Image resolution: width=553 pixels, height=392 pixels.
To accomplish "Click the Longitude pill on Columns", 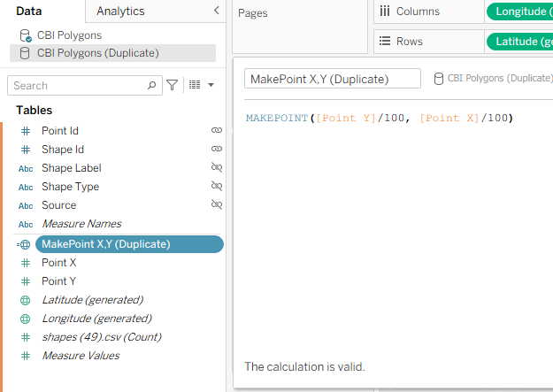I will coord(519,11).
